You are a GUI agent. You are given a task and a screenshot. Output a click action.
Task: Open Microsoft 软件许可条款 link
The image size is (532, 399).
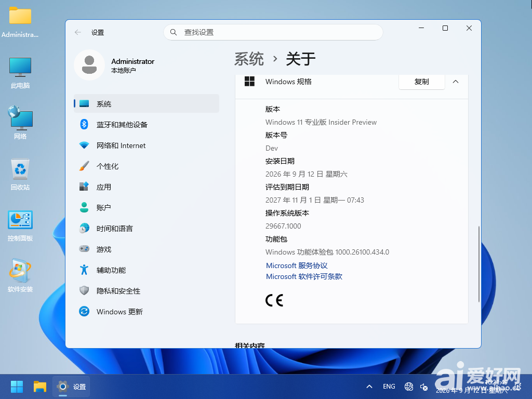coord(304,276)
